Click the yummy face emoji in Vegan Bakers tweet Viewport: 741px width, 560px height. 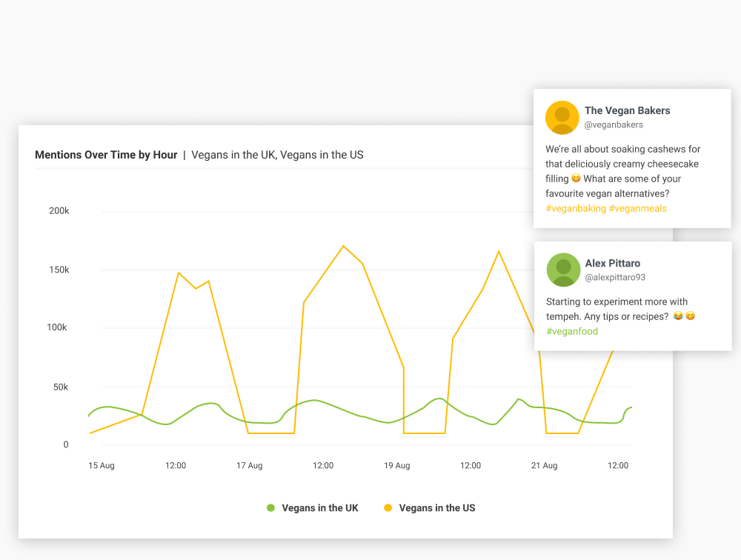pos(576,179)
